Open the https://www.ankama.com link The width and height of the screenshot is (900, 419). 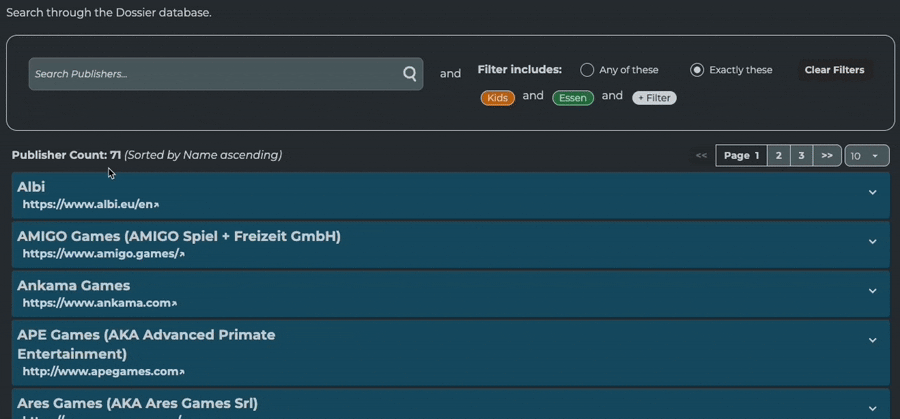[99, 303]
